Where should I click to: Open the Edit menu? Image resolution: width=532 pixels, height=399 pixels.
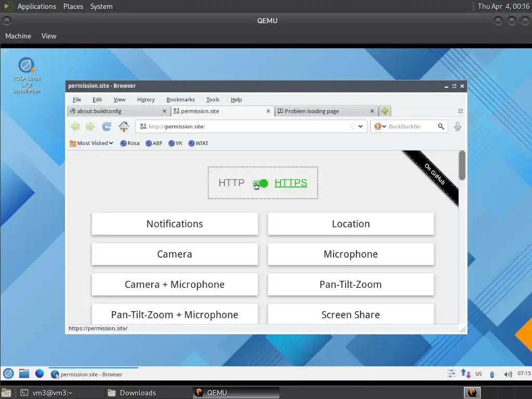(97, 99)
